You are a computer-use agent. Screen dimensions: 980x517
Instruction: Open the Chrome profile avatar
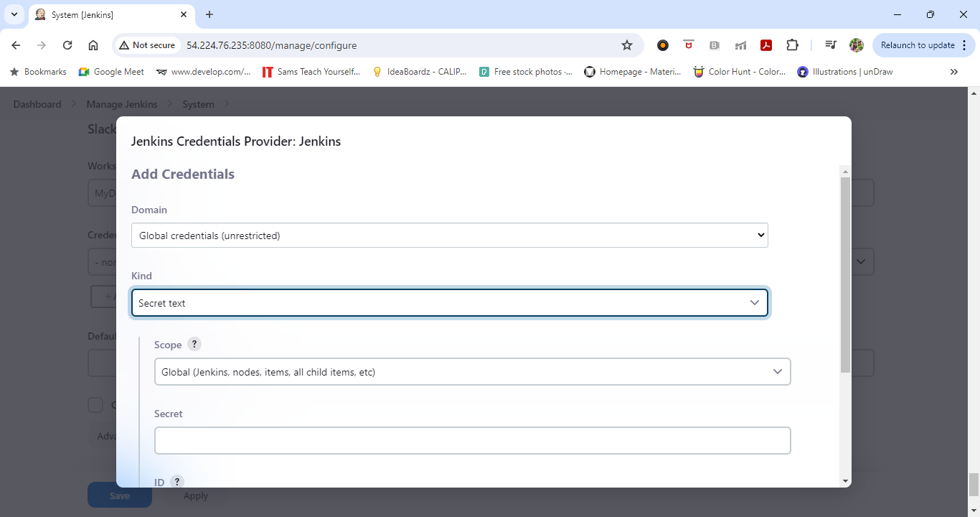pyautogui.click(x=857, y=45)
